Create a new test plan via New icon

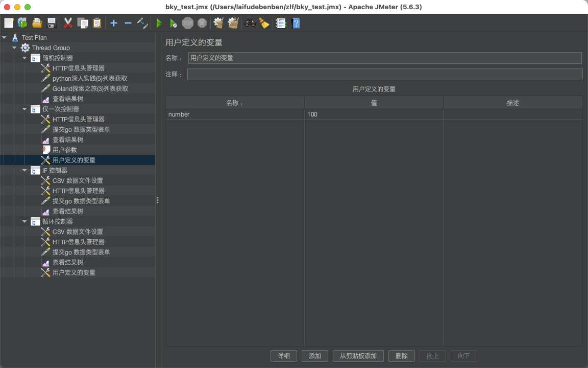click(9, 24)
